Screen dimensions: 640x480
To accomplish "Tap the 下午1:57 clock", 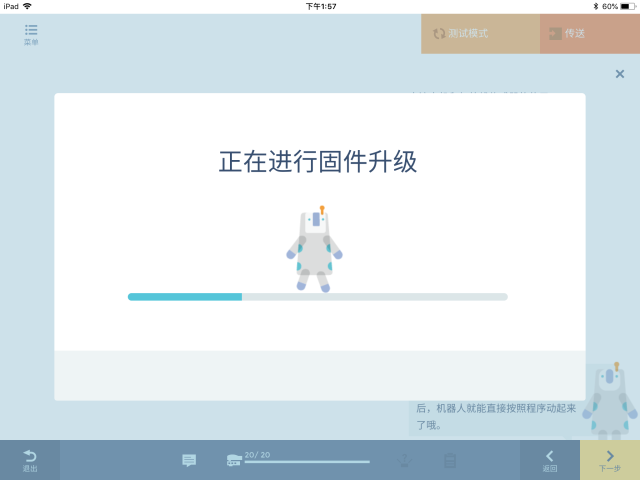I will point(321,6).
